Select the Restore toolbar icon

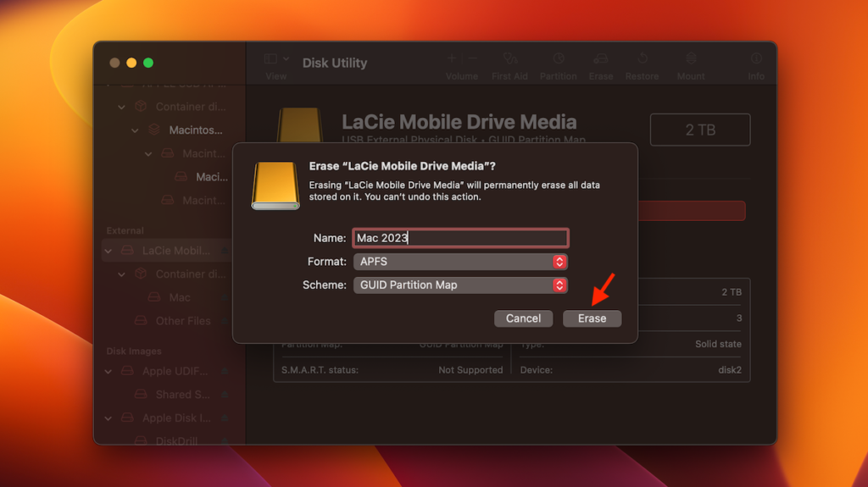[642, 59]
